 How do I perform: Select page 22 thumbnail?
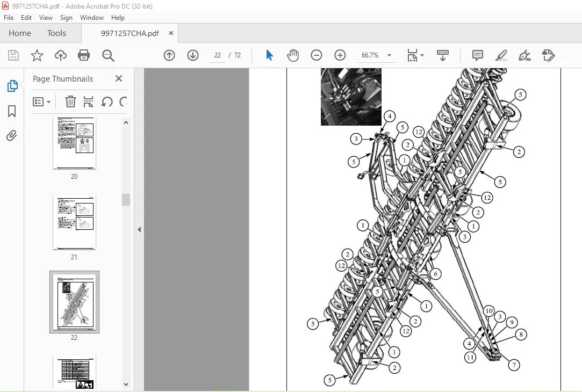click(74, 302)
